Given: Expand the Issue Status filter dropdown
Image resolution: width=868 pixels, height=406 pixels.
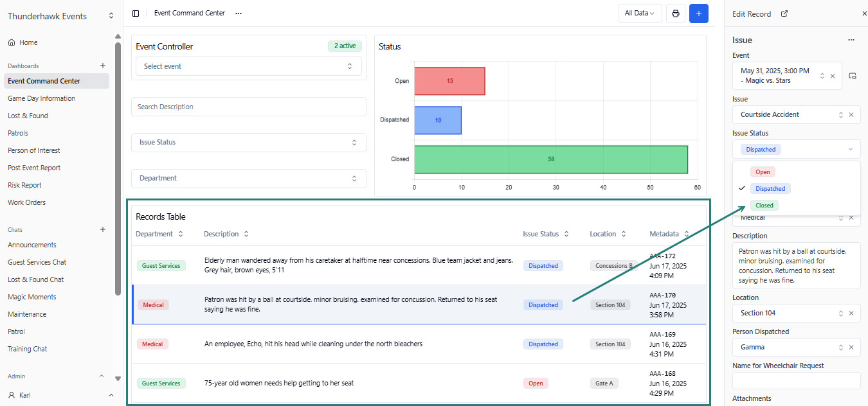Looking at the screenshot, I should click(x=249, y=143).
